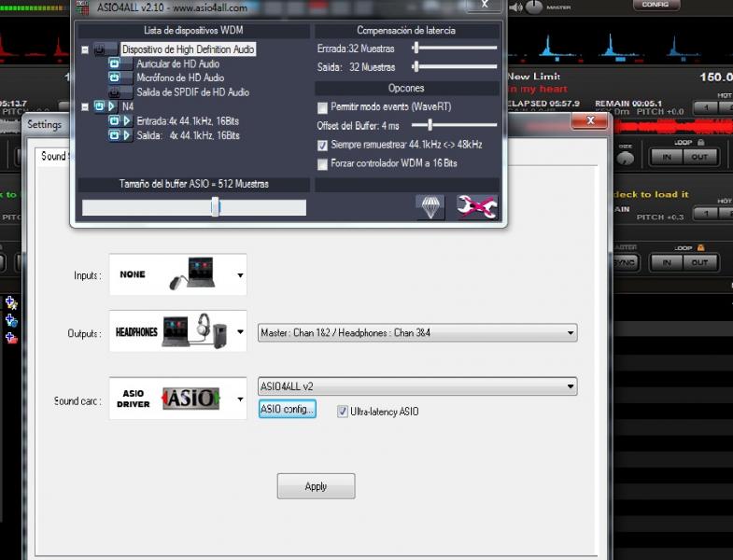Click the master speaker volume icon
This screenshot has height=560, width=733.
[x=515, y=7]
